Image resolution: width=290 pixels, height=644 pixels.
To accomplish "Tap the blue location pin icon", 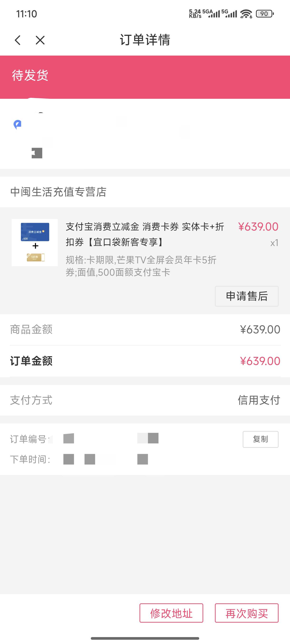I will point(17,124).
